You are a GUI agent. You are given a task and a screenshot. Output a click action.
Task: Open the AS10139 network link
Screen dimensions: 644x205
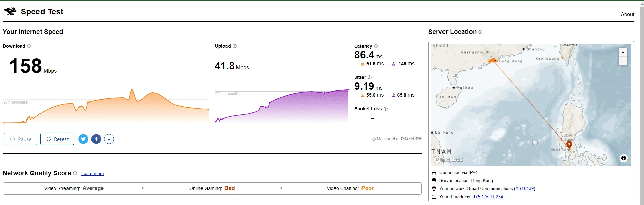pos(525,189)
